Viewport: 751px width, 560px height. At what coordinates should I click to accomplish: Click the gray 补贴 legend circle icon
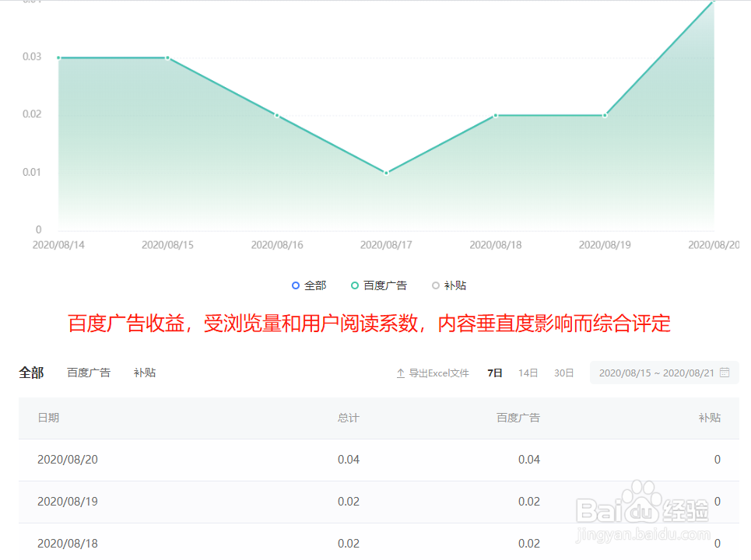(x=436, y=285)
